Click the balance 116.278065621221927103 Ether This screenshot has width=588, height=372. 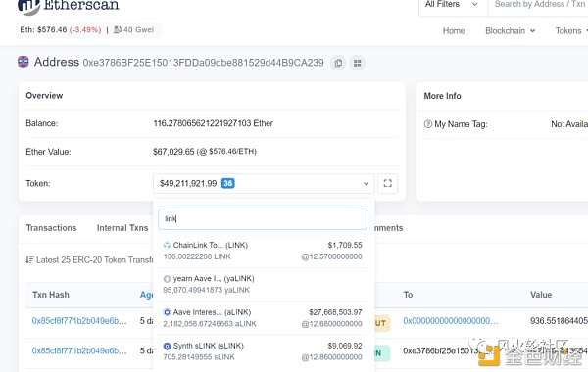[213, 123]
